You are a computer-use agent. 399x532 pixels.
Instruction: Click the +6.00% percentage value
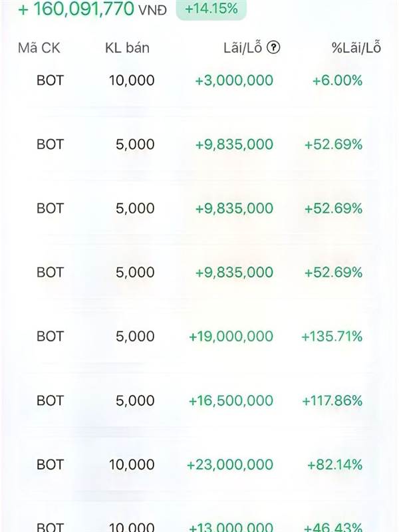[x=337, y=80]
